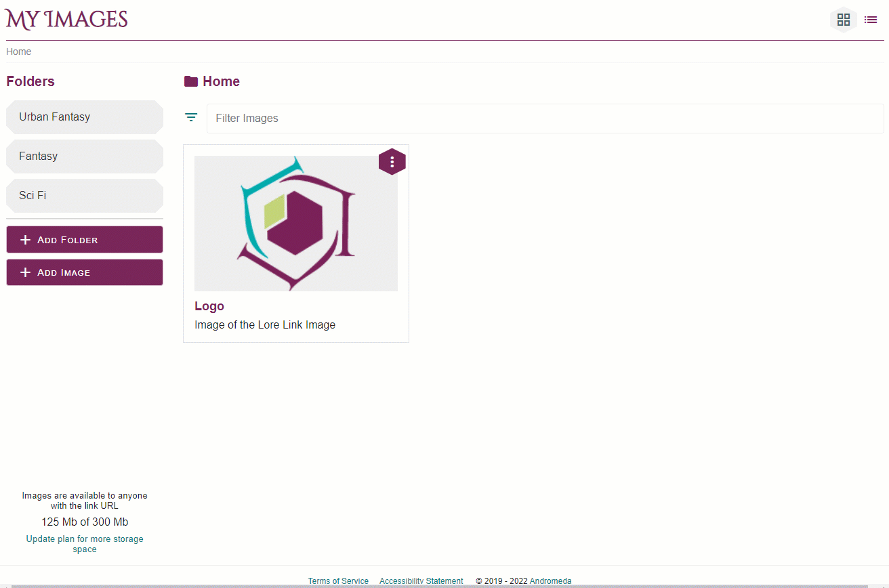Click the Home breadcrumb link
889x588 pixels.
pos(19,51)
